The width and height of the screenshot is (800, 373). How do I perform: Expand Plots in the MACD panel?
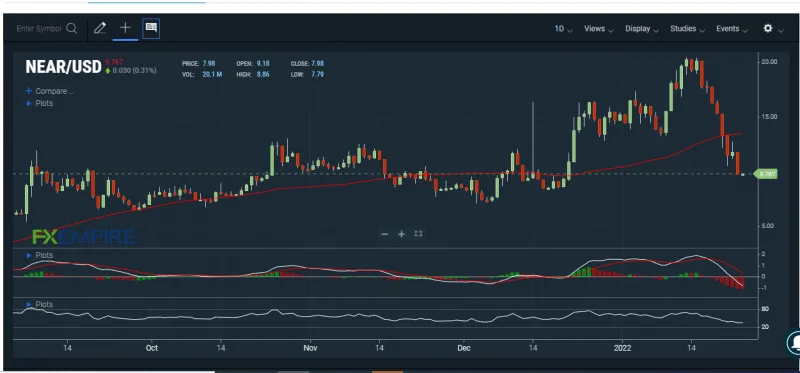[40, 255]
